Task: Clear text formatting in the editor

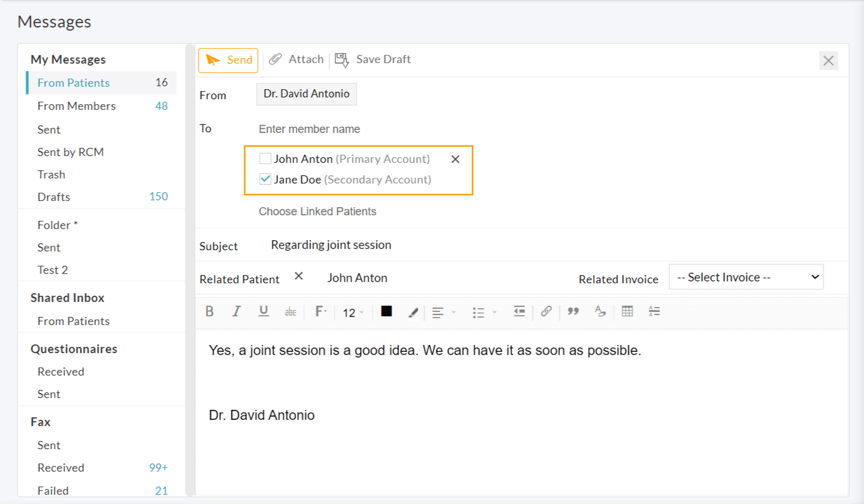Action: pyautogui.click(x=600, y=311)
